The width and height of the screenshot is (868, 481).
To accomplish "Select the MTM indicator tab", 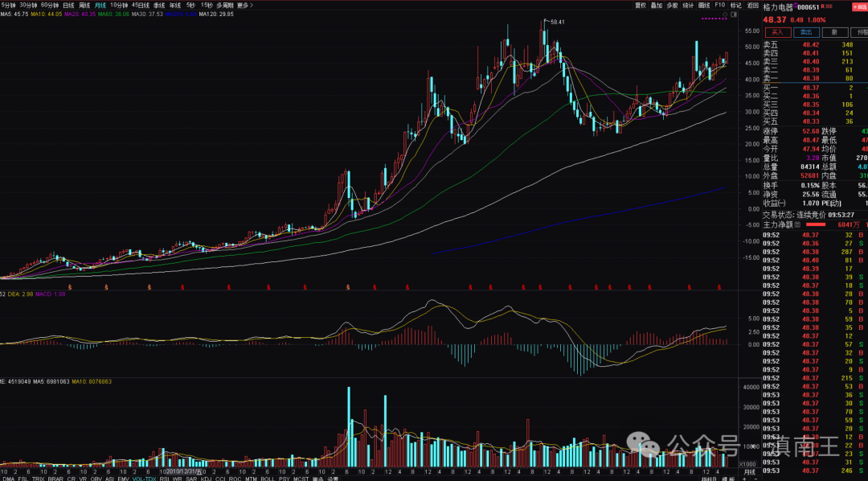I will (251, 478).
